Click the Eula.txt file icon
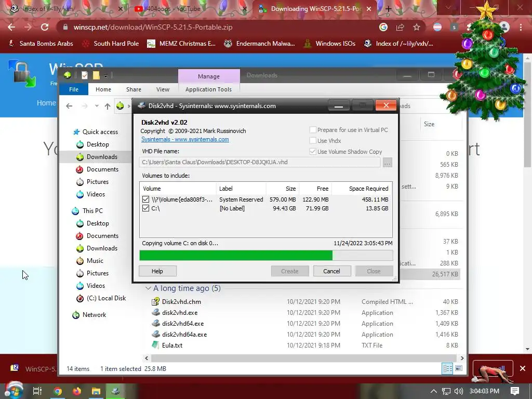This screenshot has width=532, height=399. [x=155, y=345]
